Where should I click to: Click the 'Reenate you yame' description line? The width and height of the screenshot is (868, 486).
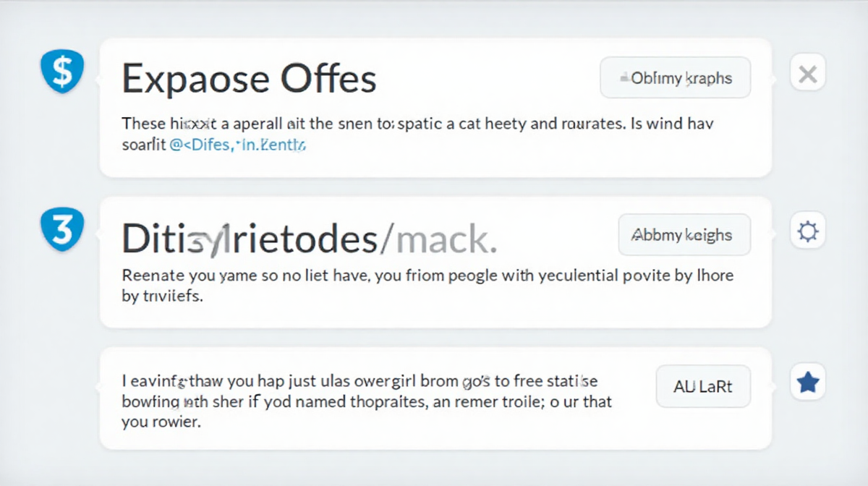coord(427,276)
